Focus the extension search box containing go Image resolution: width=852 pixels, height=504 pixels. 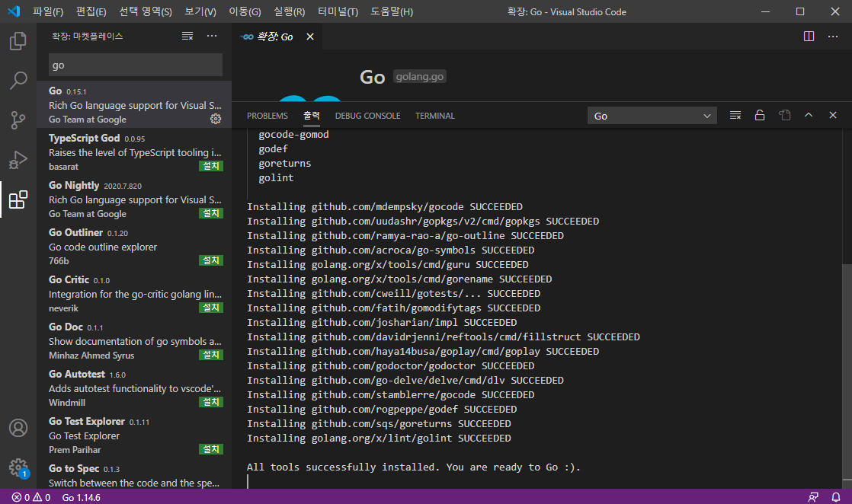[136, 65]
